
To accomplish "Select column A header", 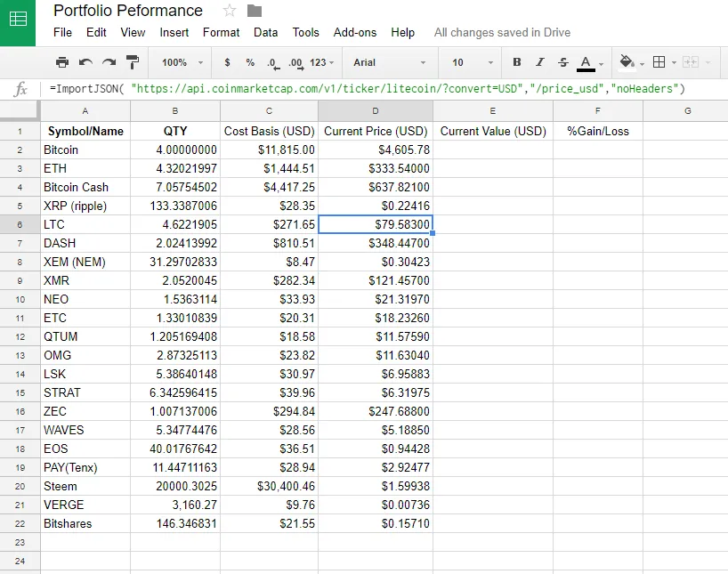I will click(x=85, y=111).
